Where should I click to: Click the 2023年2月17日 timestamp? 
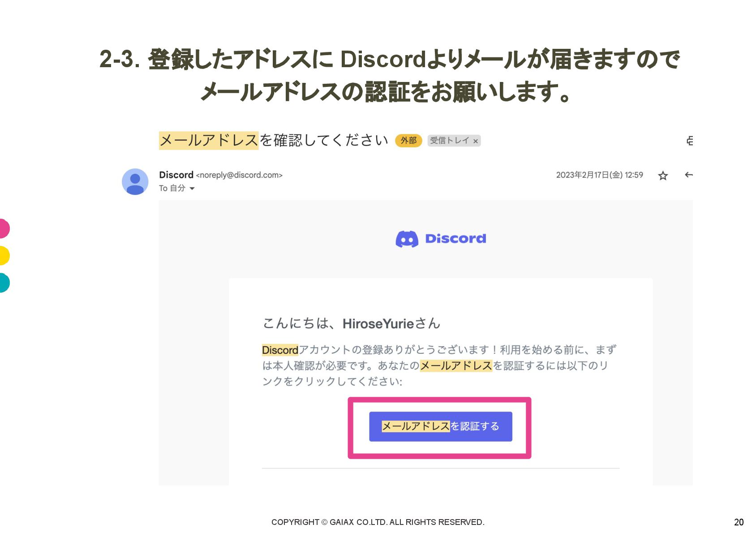click(599, 175)
